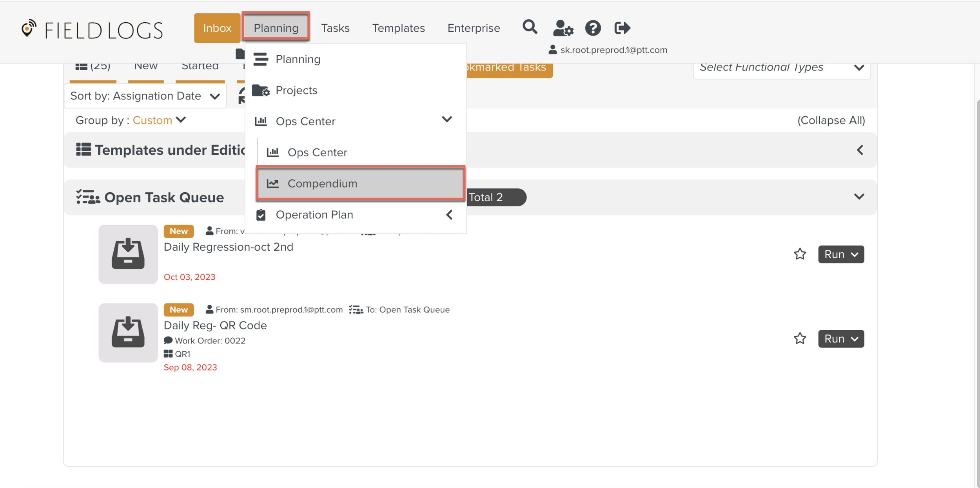Bookmark Daily Regression-oct 2nd with star
The height and width of the screenshot is (488, 980).
click(800, 254)
